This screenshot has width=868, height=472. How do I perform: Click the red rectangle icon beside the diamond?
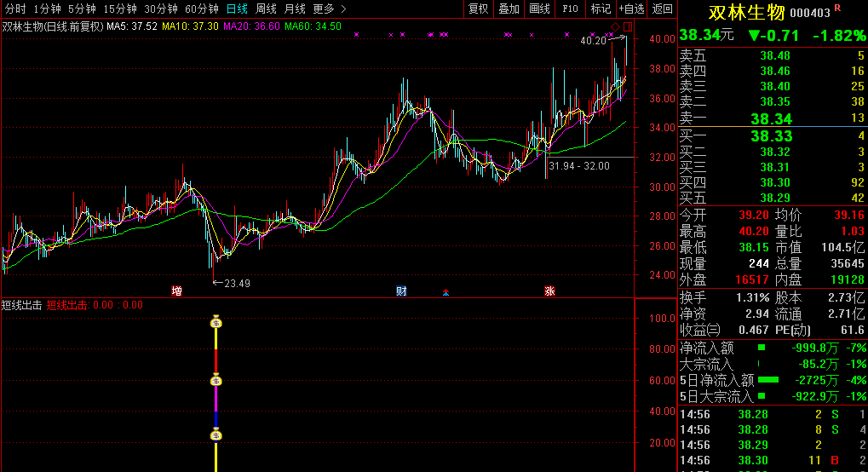click(628, 27)
